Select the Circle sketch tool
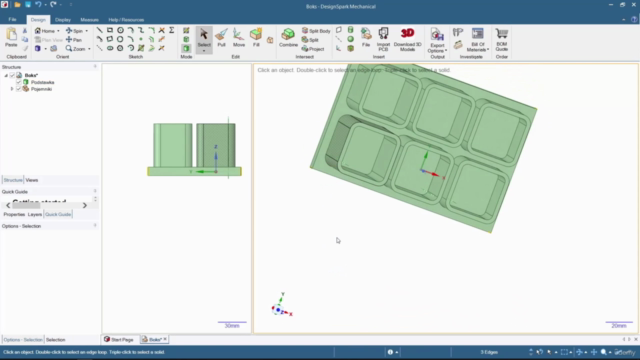 coord(120,31)
